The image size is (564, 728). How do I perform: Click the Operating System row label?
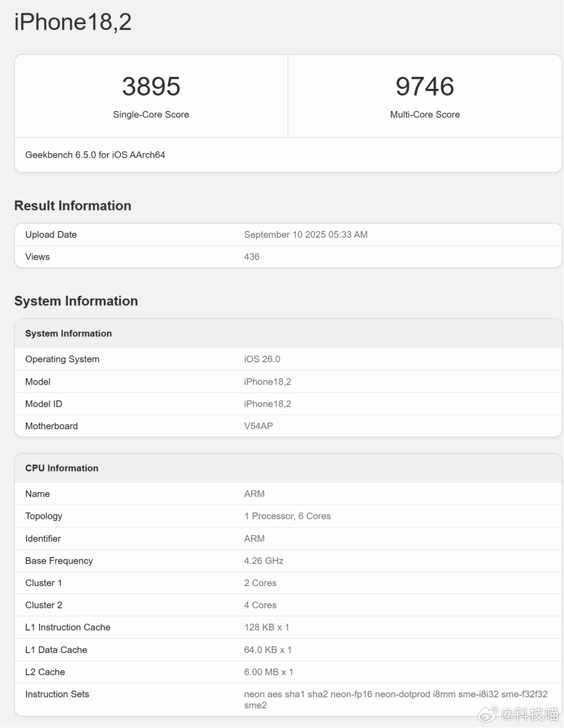pos(62,359)
